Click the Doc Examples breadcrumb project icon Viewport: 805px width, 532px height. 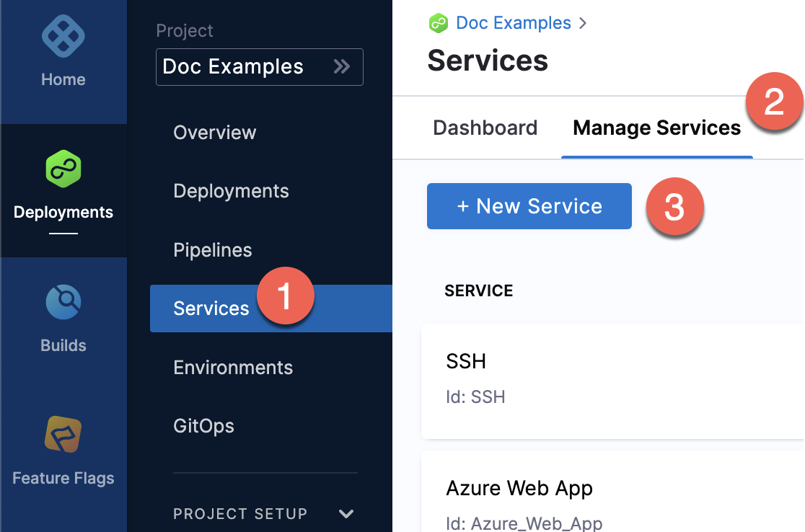pos(439,23)
